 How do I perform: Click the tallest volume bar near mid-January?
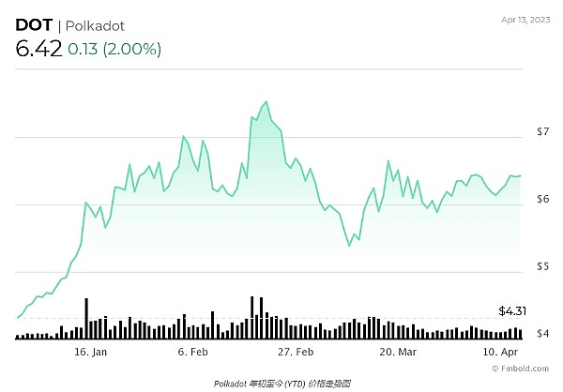[86, 318]
